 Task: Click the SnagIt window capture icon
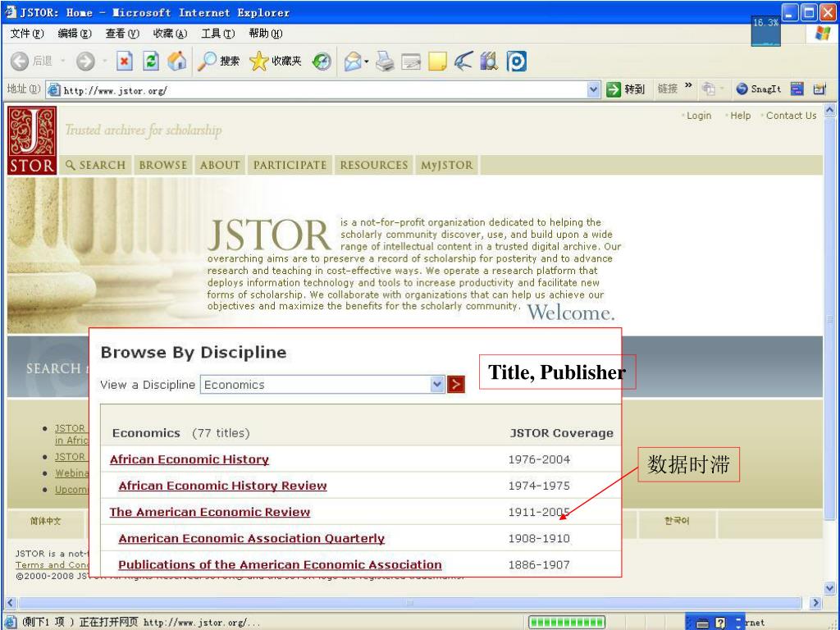coord(797,89)
